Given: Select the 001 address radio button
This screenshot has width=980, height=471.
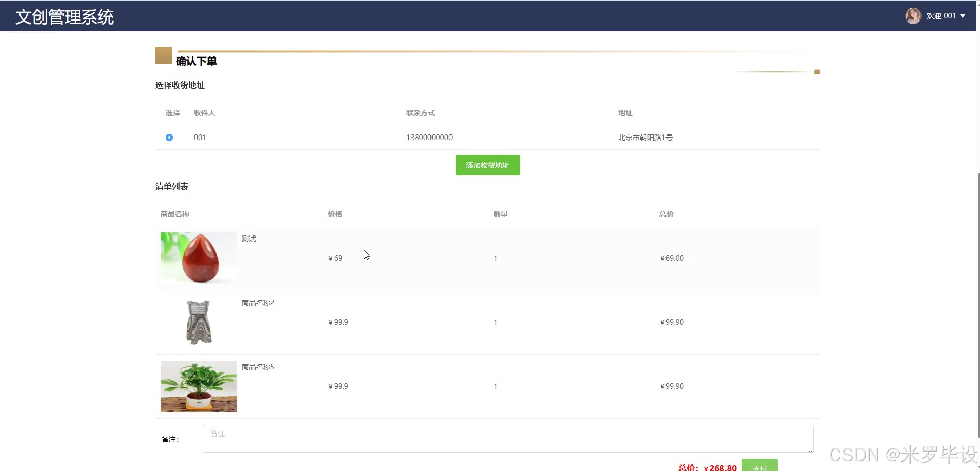Looking at the screenshot, I should (x=169, y=138).
